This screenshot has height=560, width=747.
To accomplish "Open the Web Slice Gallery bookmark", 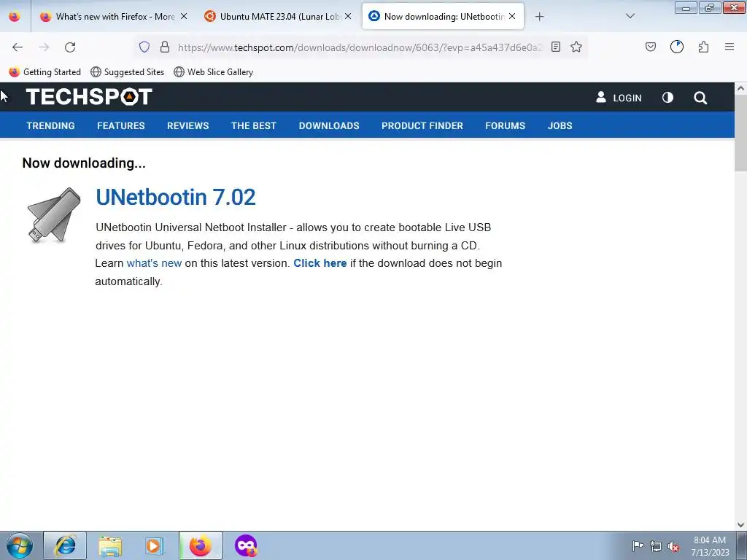I will [214, 72].
